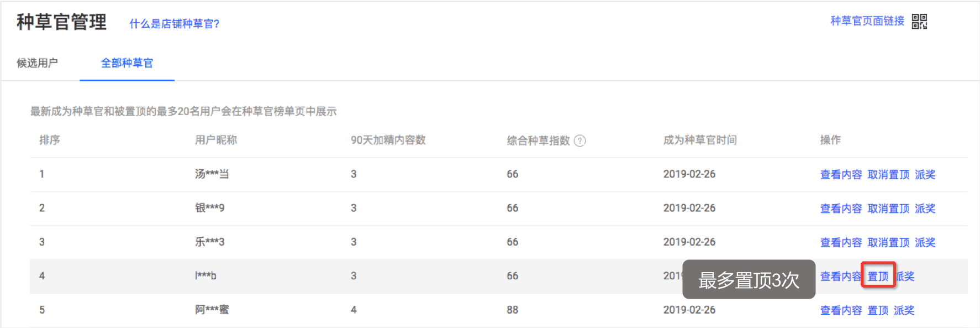
Task: Click 取消置顶 for user 银***9
Action: (x=888, y=209)
